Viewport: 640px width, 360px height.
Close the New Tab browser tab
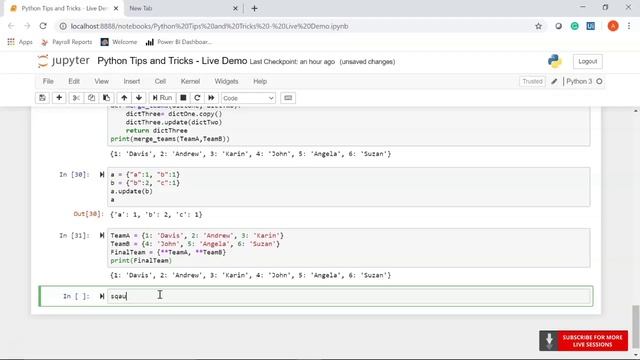tap(235, 8)
